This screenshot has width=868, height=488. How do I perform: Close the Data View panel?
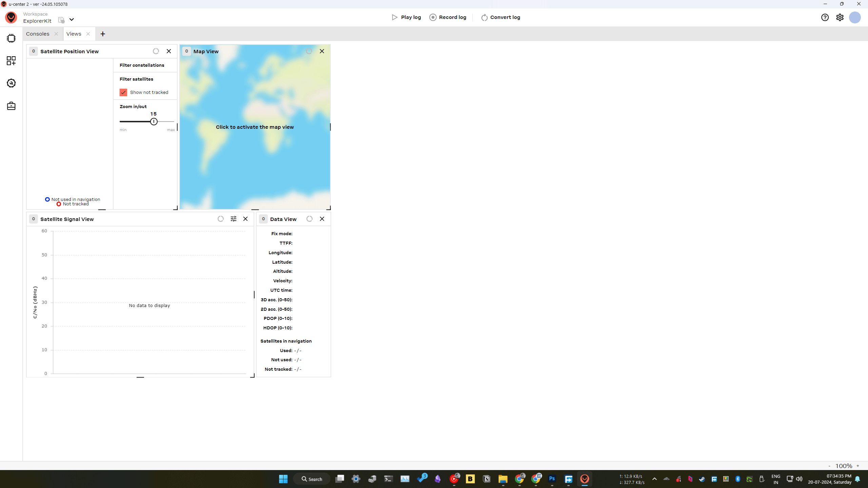[322, 219]
